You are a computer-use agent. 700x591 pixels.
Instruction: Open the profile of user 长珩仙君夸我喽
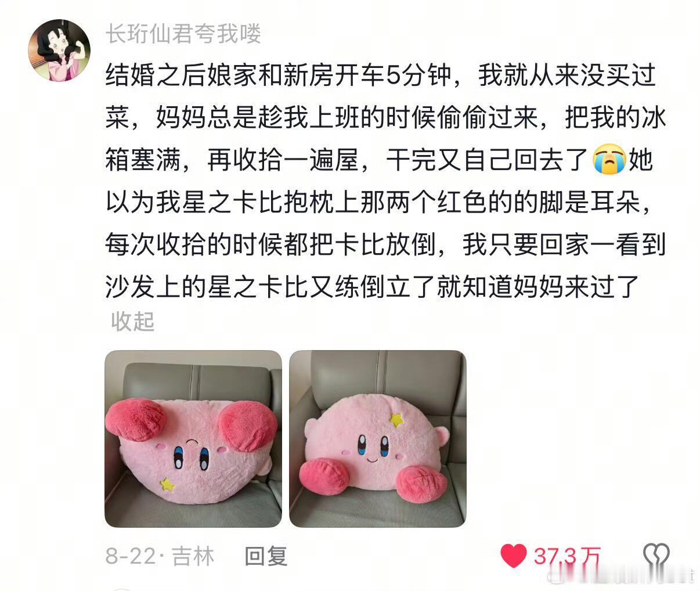[x=183, y=34]
